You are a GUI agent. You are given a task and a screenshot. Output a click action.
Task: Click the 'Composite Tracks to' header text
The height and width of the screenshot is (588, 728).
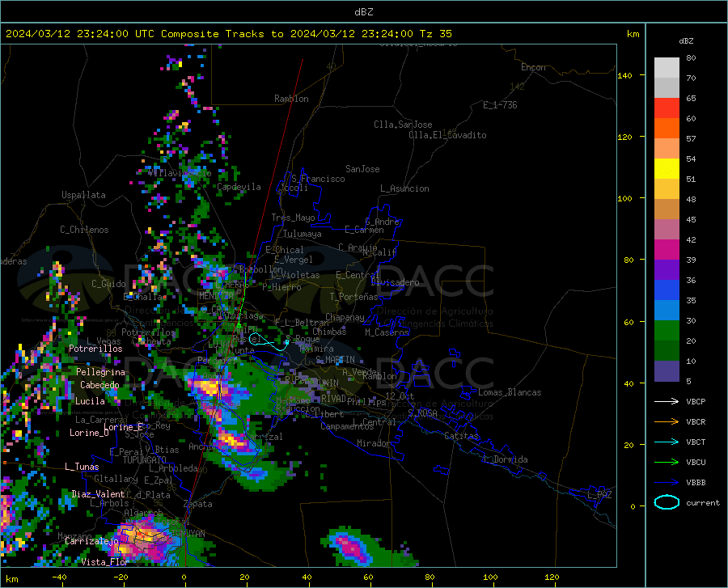click(x=222, y=34)
